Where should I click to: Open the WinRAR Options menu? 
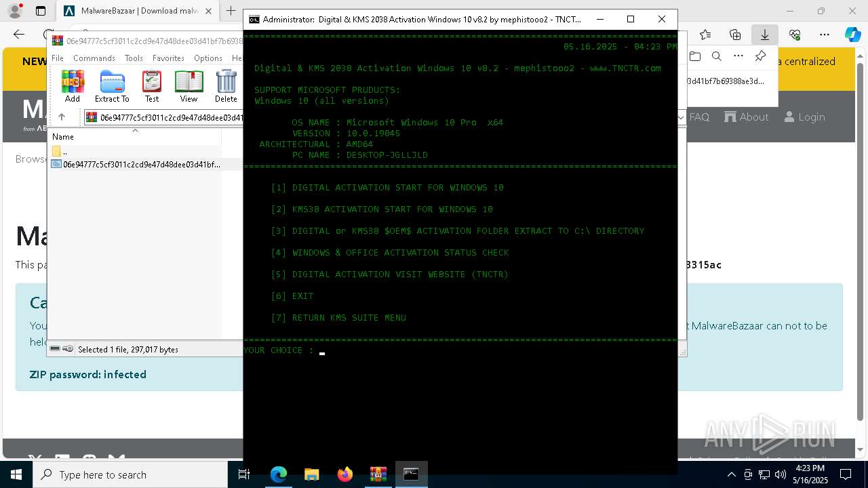click(208, 58)
